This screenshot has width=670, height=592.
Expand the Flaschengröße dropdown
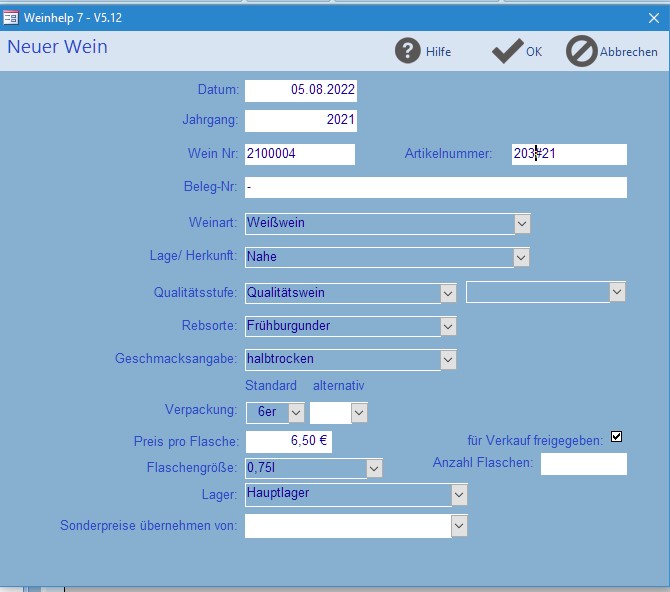[x=374, y=467]
